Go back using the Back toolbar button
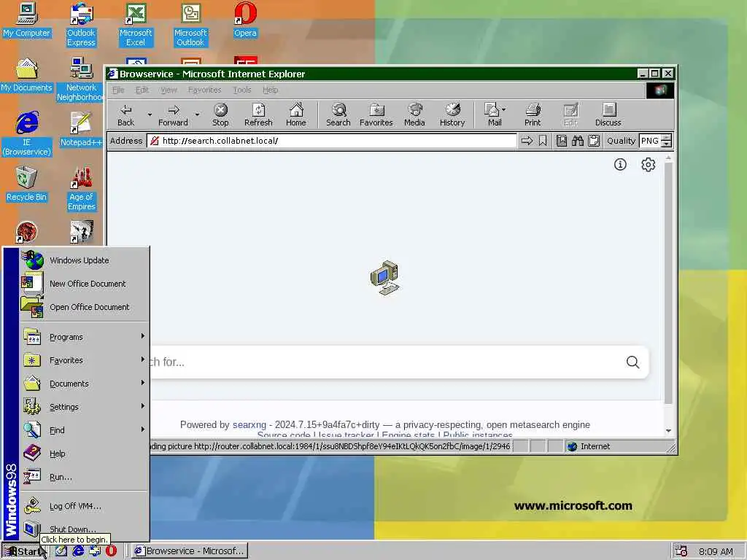Image resolution: width=747 pixels, height=560 pixels. tap(125, 114)
